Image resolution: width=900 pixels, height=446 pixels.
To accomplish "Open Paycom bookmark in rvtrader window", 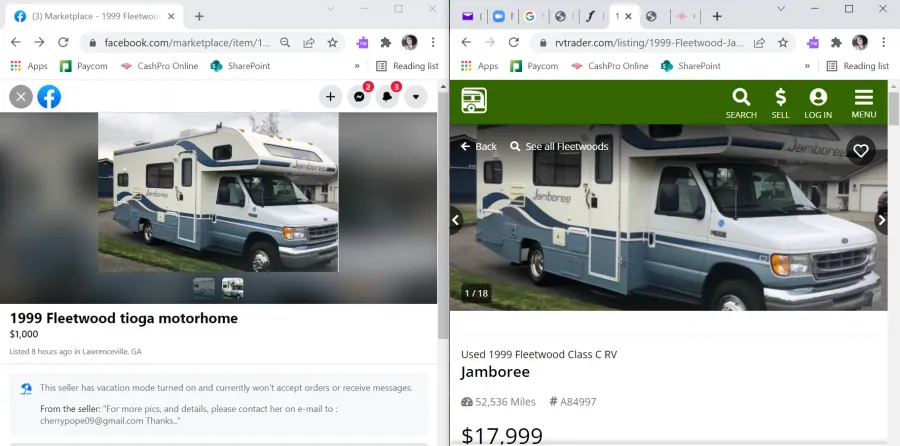I will point(534,66).
